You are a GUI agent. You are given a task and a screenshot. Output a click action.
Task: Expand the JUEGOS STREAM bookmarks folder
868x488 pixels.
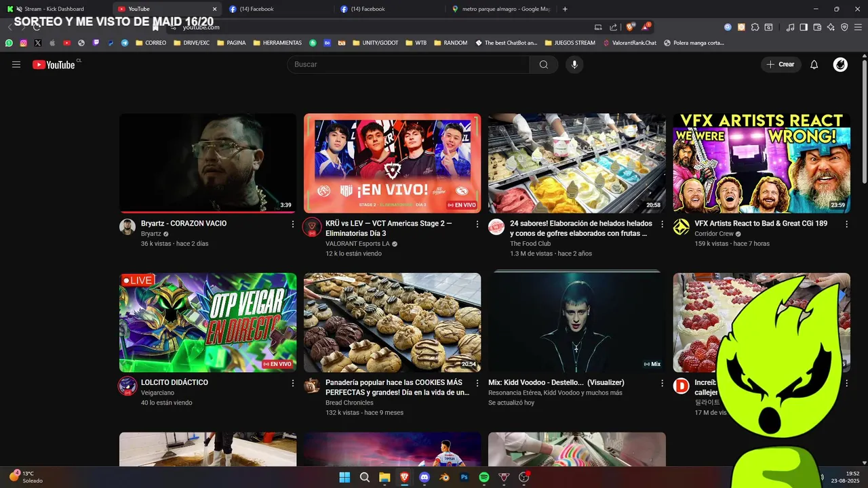[x=570, y=43]
